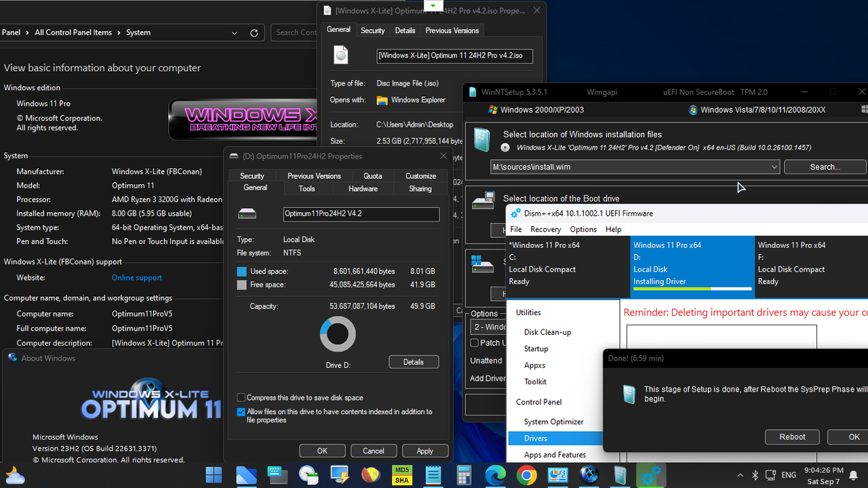Screen dimensions: 868x488
Task: Open the Control Panel system taskbar icon
Action: tap(557, 475)
